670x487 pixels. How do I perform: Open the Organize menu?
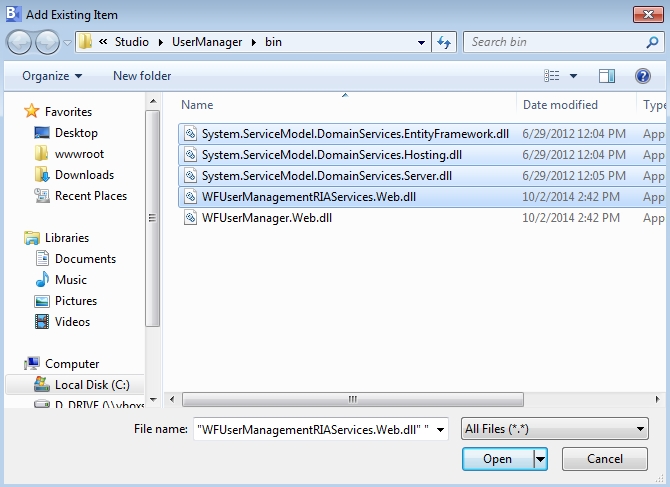pos(52,76)
